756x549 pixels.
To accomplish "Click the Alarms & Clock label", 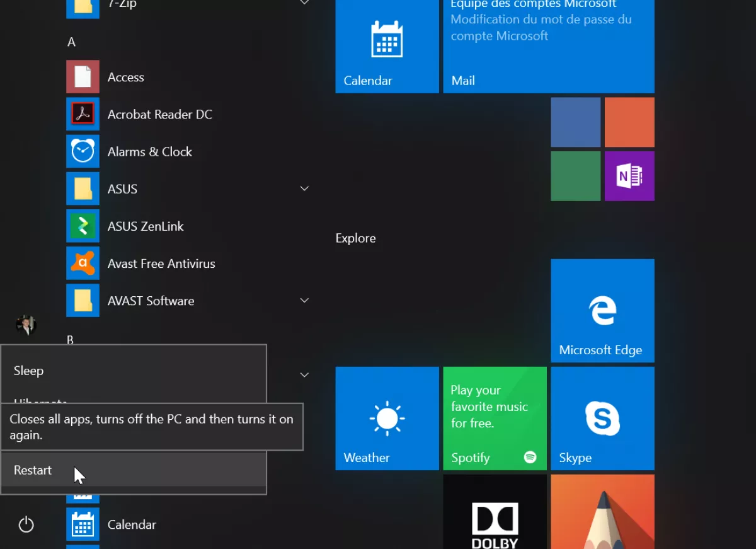I will coord(150,152).
